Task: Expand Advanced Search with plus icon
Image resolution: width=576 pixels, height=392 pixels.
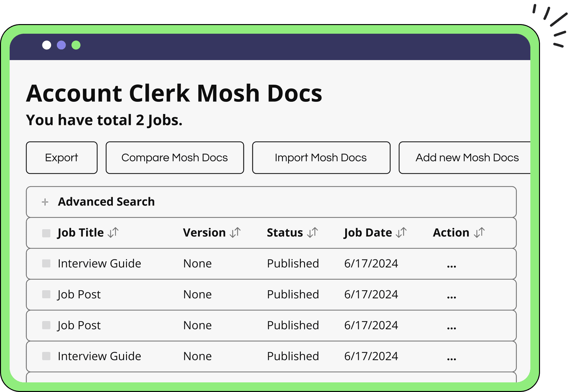Action: click(45, 202)
